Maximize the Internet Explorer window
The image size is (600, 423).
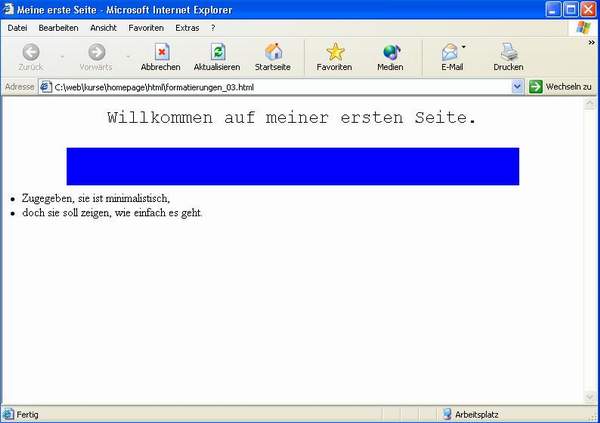[x=571, y=10]
